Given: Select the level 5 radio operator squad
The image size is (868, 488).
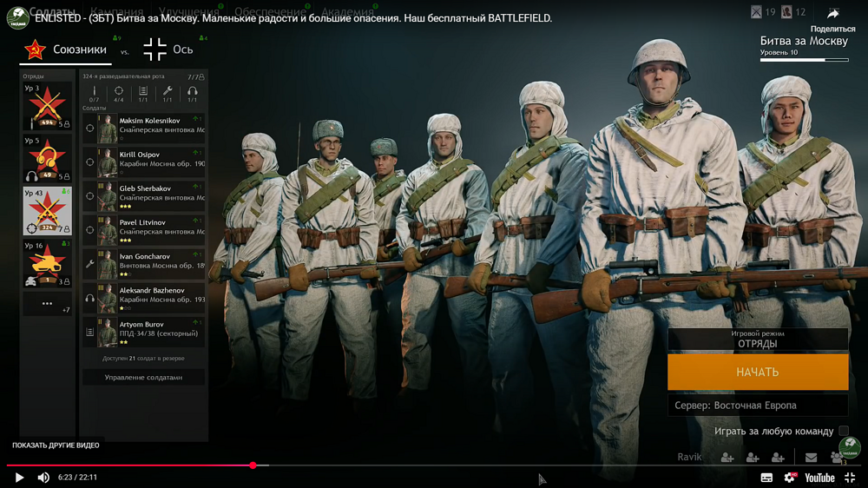Looking at the screenshot, I should tap(47, 158).
